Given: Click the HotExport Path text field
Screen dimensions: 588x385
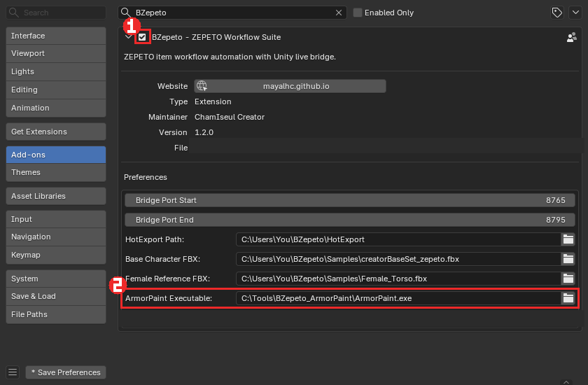Looking at the screenshot, I should [x=398, y=239].
